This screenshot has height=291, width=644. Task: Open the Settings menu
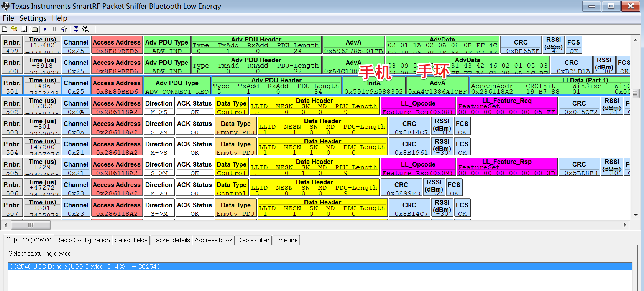click(x=33, y=18)
